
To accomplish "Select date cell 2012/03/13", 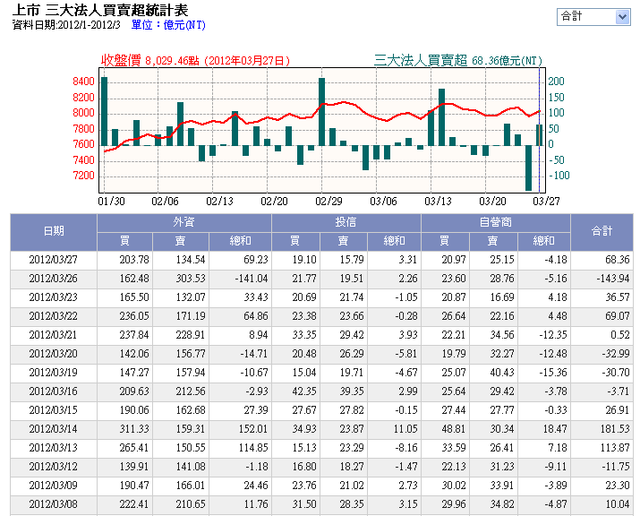I will click(53, 448).
